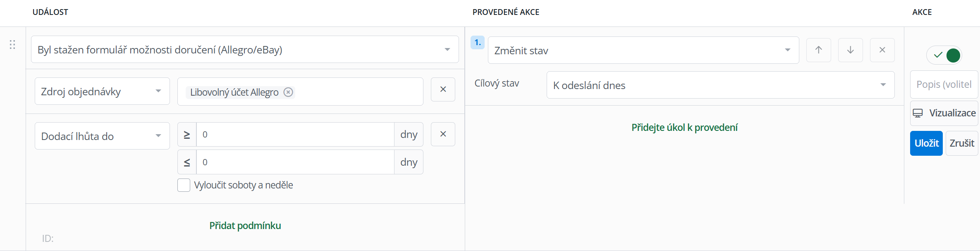Remove Libovolný účet Allegro tag

coord(288,92)
